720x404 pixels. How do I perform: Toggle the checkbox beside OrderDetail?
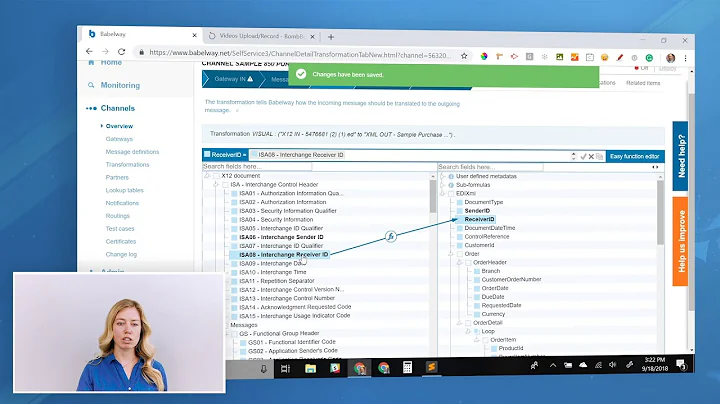point(468,323)
